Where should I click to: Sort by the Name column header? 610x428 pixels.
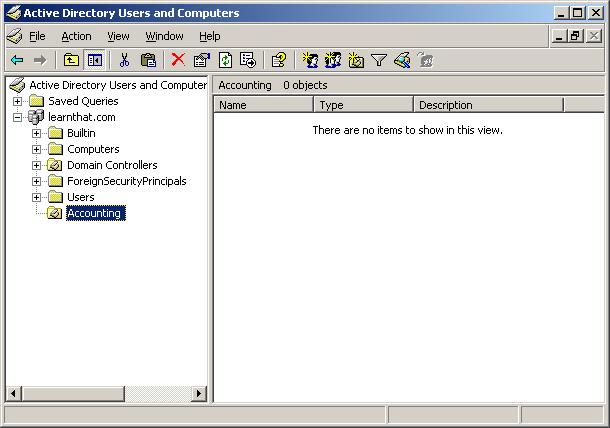pyautogui.click(x=263, y=105)
